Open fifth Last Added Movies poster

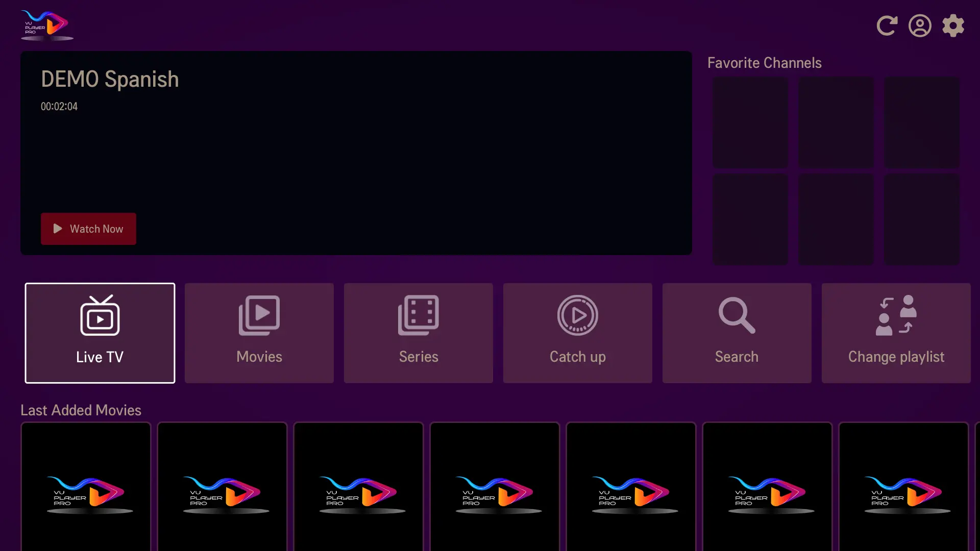pos(631,487)
